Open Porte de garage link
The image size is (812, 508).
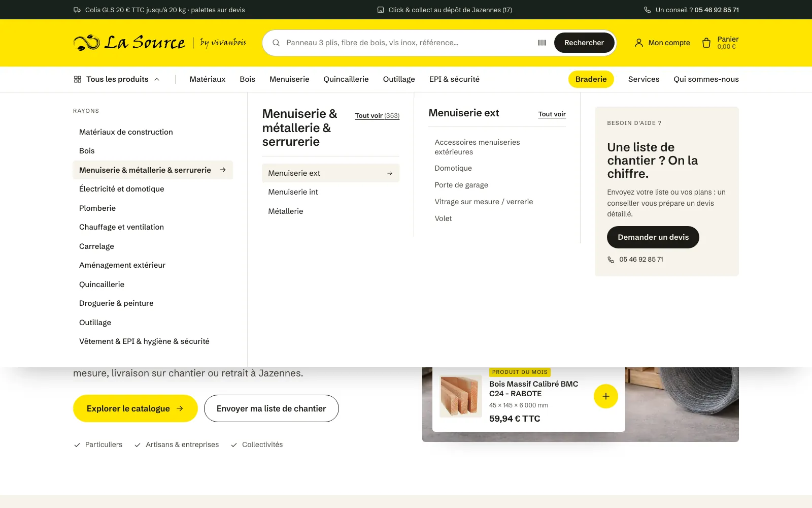pos(461,185)
